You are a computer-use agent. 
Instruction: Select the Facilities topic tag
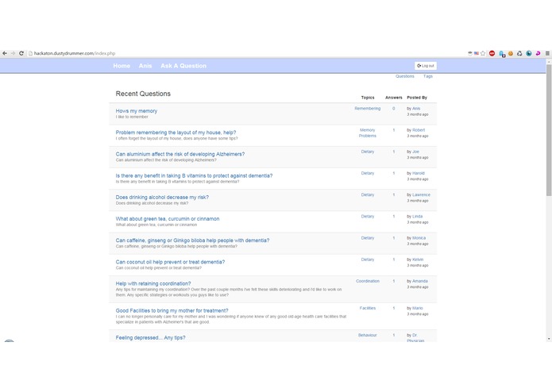tap(368, 309)
